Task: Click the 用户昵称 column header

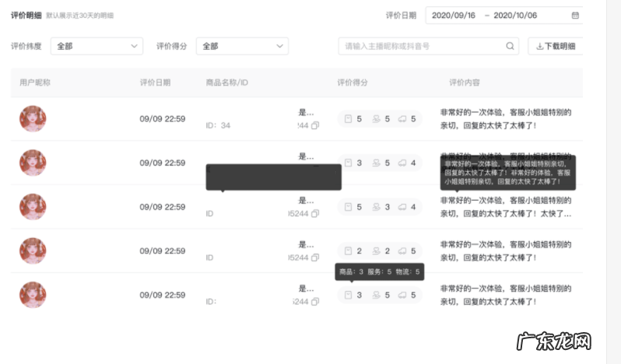Action: click(x=35, y=82)
